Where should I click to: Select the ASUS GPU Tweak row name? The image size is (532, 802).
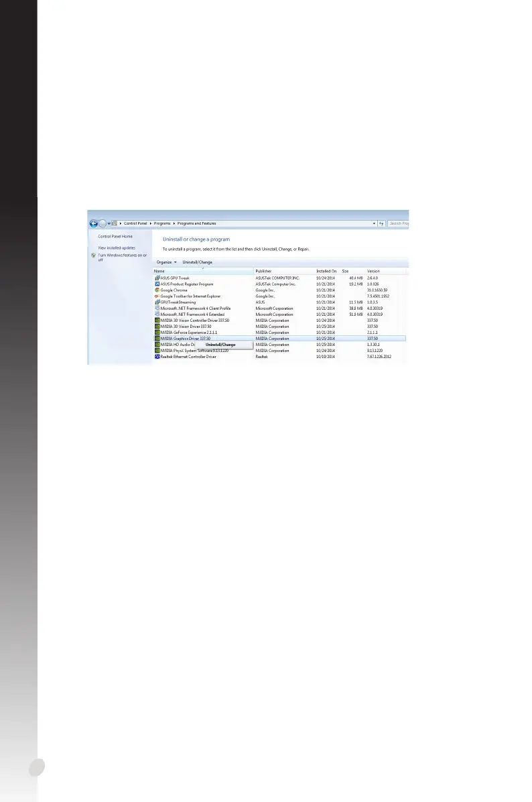pyautogui.click(x=175, y=278)
